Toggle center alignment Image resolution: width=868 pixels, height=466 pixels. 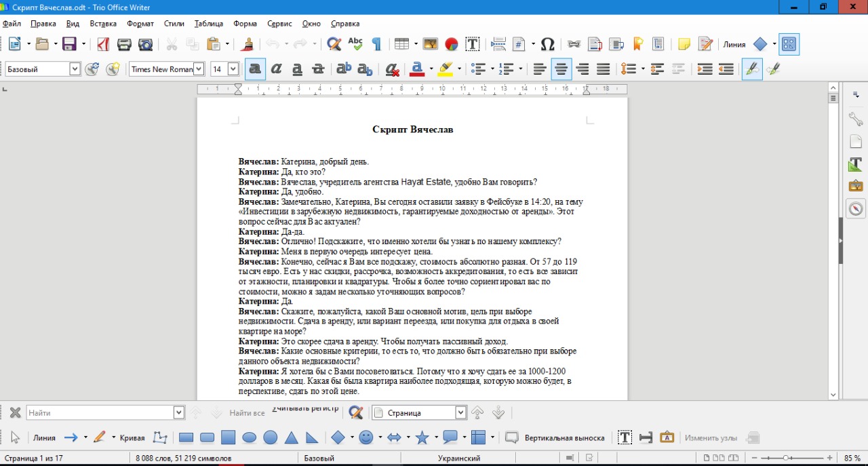[561, 69]
